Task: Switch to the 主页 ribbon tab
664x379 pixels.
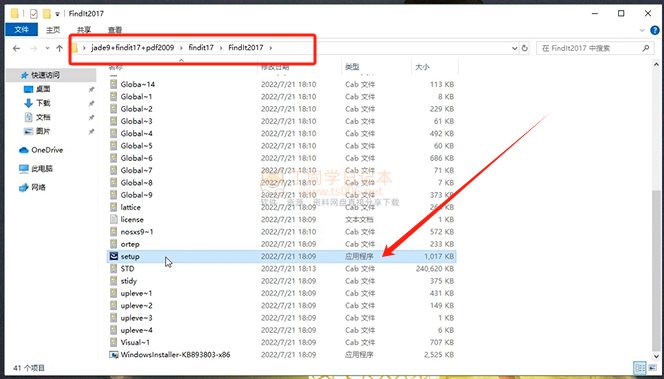Action: click(x=53, y=30)
